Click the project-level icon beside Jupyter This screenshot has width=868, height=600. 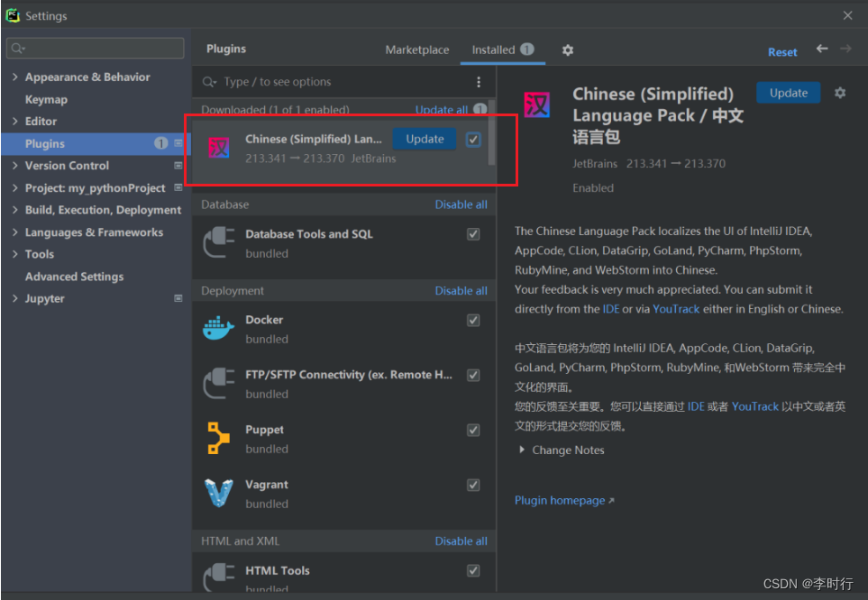pyautogui.click(x=178, y=298)
